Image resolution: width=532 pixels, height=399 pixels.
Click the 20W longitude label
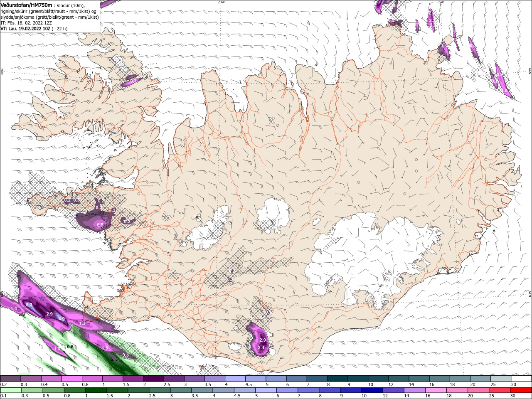point(221,2)
